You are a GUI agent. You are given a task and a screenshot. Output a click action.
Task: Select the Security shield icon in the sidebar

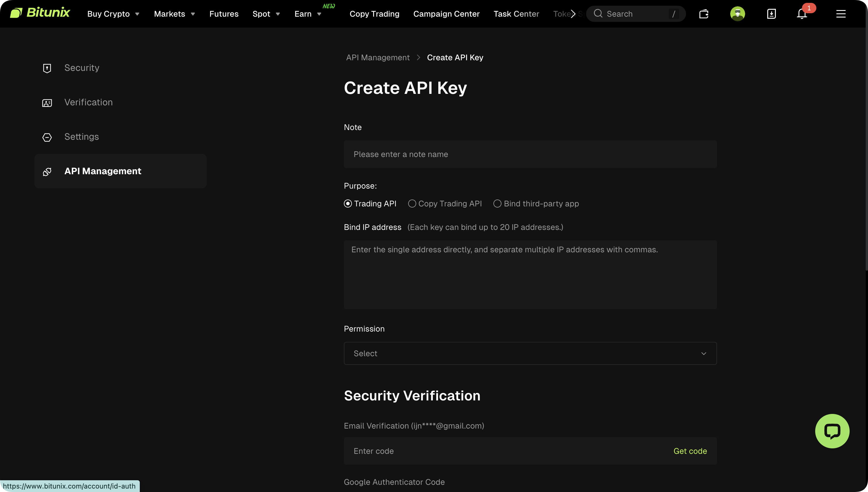46,68
